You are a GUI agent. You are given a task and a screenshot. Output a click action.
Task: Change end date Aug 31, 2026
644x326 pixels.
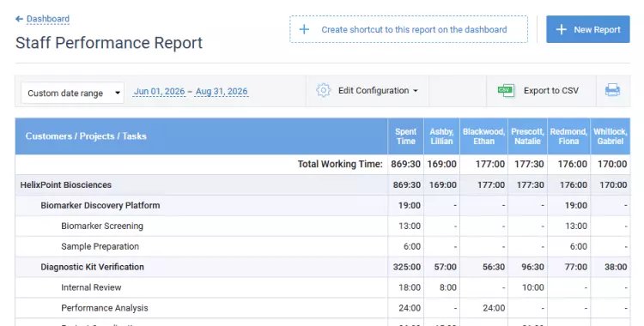click(222, 91)
